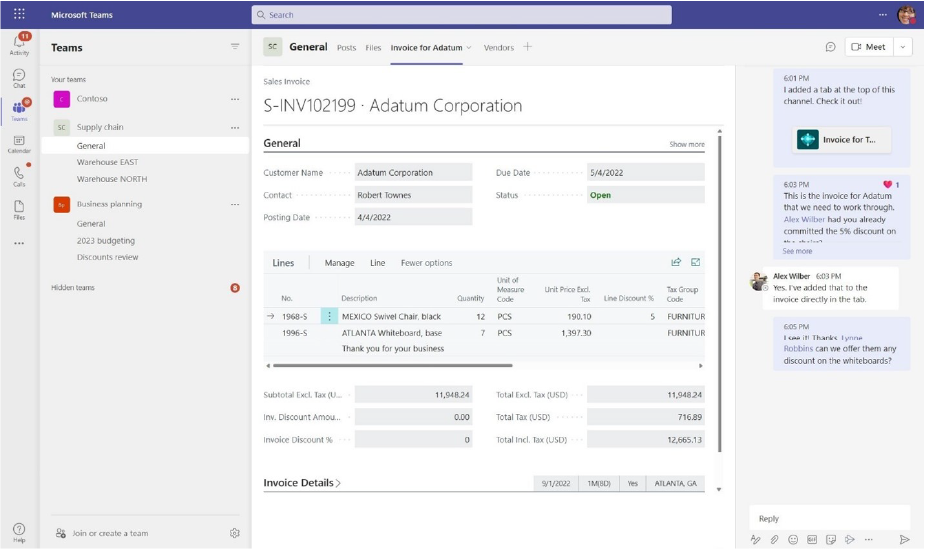Open the Invoice for T... card
Image resolution: width=925 pixels, height=549 pixels.
(x=841, y=140)
